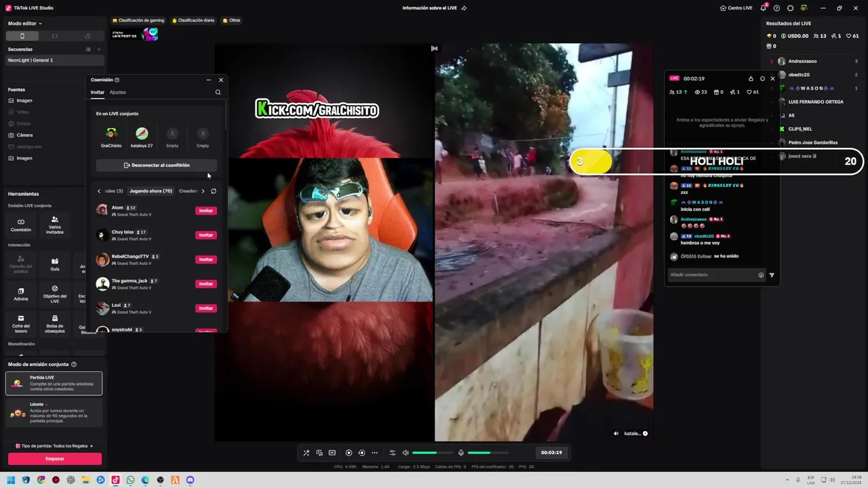Screen dimensions: 868x488
Task: Click the media and music icon in the bottom toolbar
Action: tap(319, 453)
